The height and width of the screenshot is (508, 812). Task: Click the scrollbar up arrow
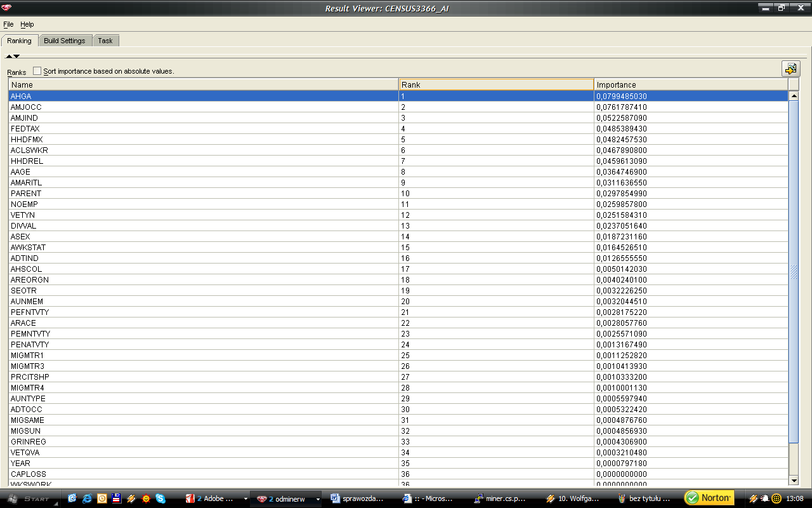(x=794, y=96)
